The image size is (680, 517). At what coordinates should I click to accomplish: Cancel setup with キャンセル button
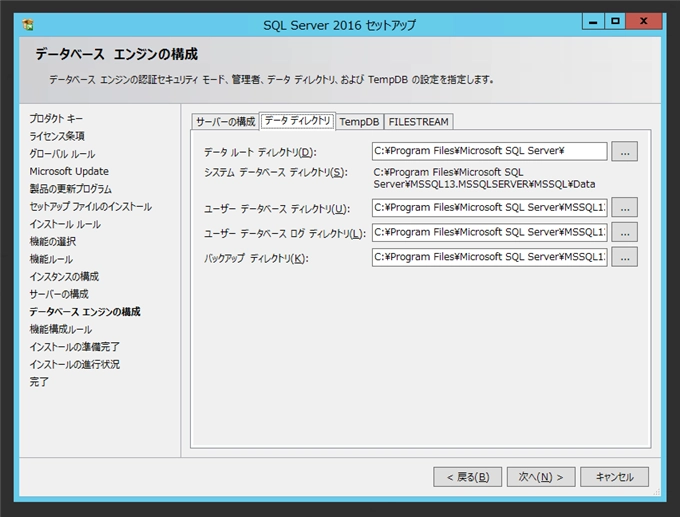[x=615, y=477]
